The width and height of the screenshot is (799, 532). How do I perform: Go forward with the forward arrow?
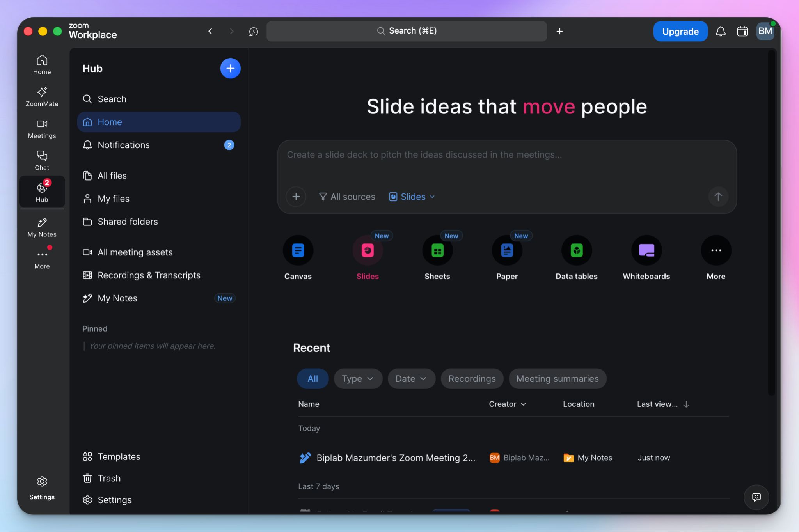(x=232, y=31)
